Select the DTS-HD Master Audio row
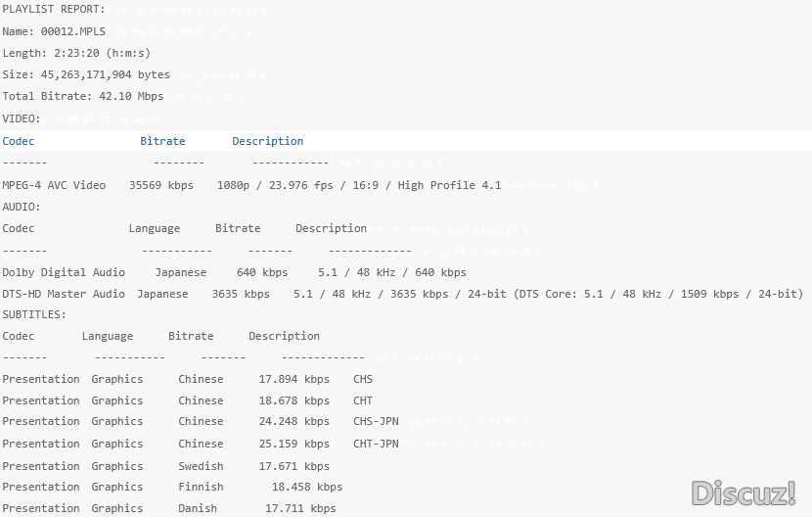Image resolution: width=812 pixels, height=517 pixels. click(401, 294)
